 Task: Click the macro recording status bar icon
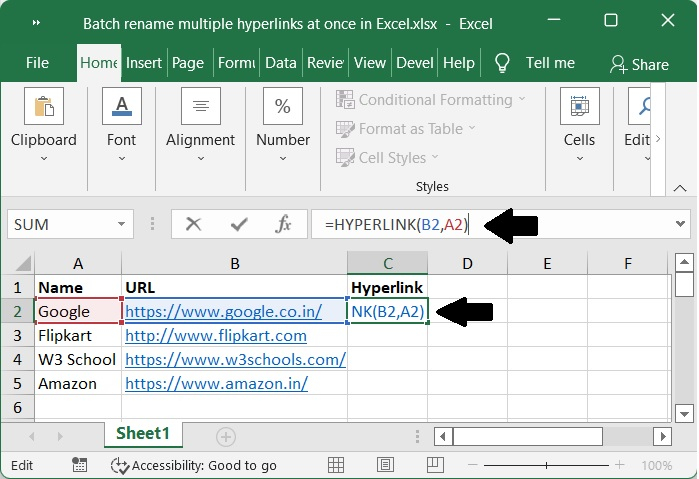79,465
